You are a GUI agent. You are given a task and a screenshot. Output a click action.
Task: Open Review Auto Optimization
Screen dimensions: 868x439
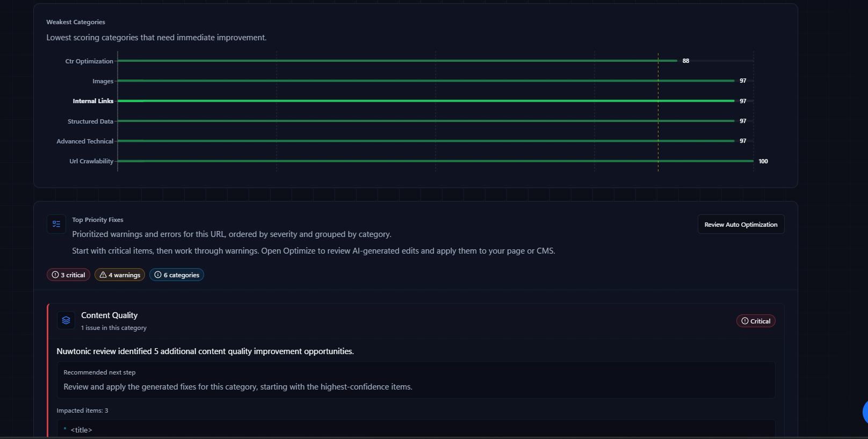click(741, 225)
